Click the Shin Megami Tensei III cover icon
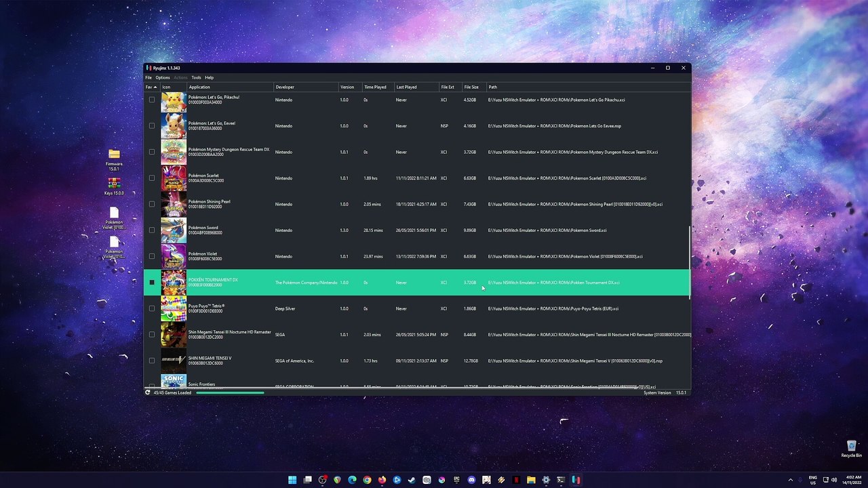 coord(174,335)
